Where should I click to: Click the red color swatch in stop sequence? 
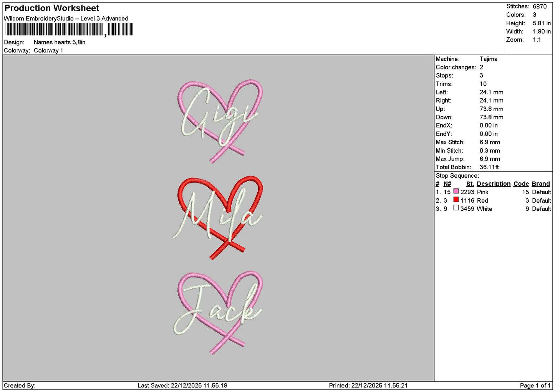pyautogui.click(x=456, y=200)
